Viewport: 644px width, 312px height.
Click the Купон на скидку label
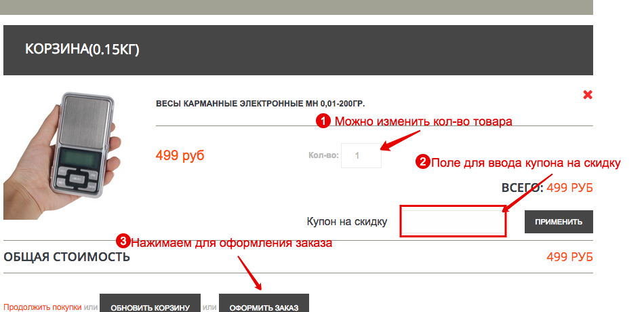(347, 222)
